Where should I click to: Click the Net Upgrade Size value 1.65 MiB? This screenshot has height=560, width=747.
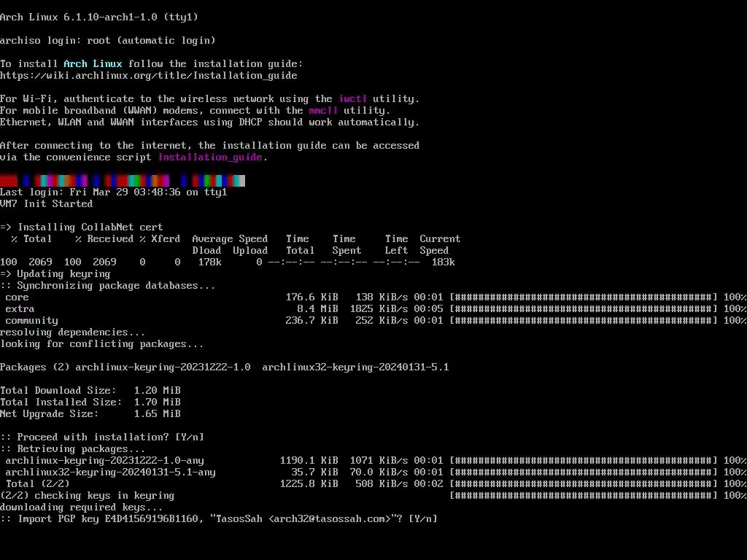[158, 414]
